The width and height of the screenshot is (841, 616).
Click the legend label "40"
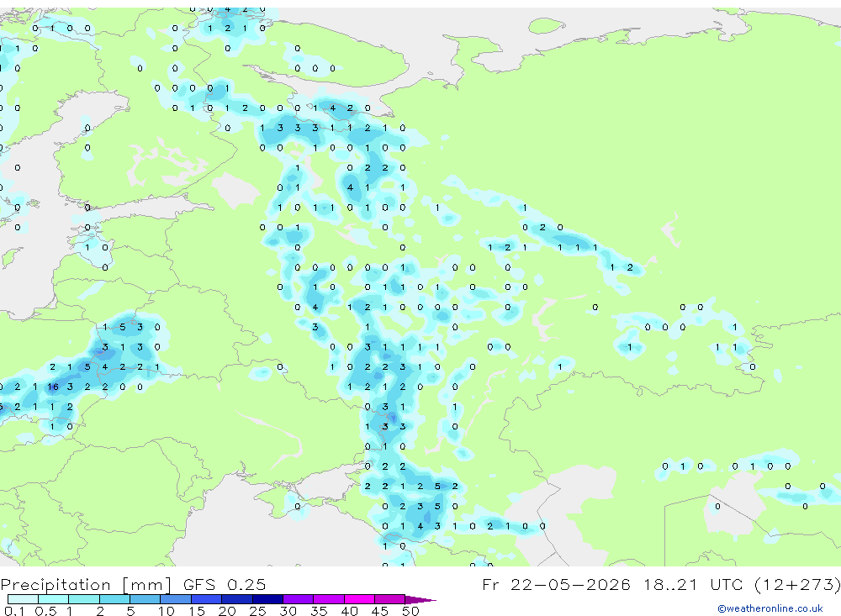[x=349, y=611]
